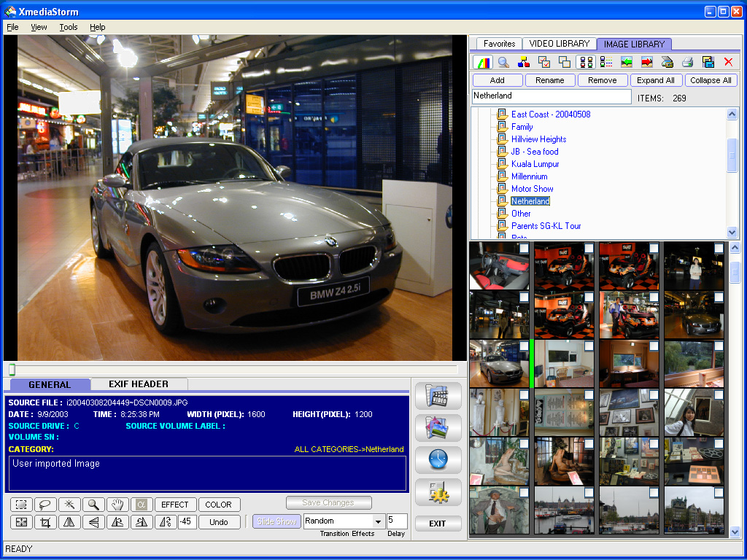The width and height of the screenshot is (747, 560).
Task: Flip the image horizontally
Action: (x=69, y=522)
